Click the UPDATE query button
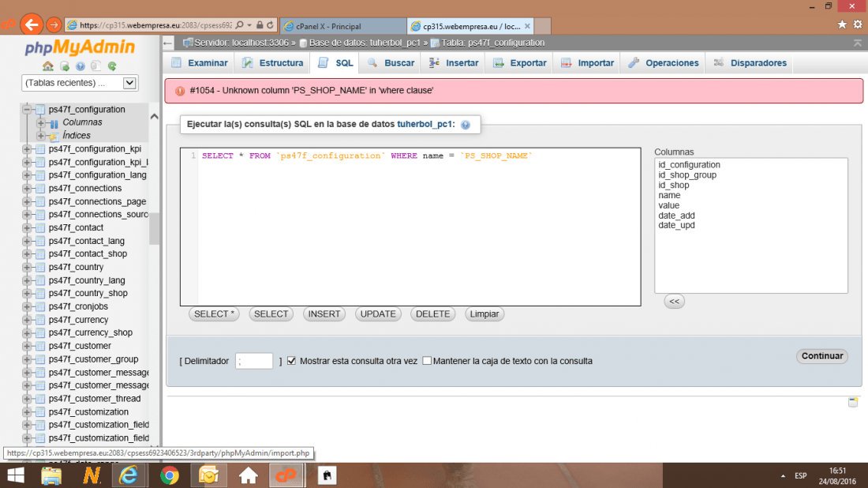The image size is (868, 488). [378, 314]
